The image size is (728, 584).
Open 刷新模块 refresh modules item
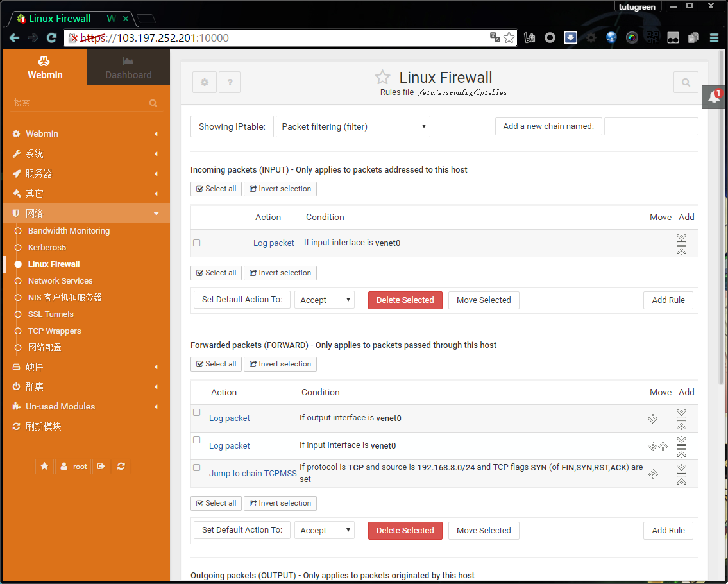43,426
